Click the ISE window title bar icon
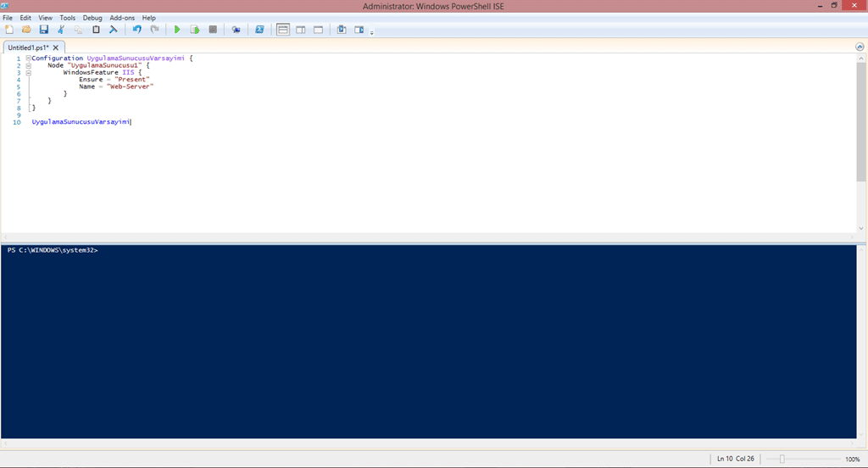868x468 pixels. pos(5,6)
